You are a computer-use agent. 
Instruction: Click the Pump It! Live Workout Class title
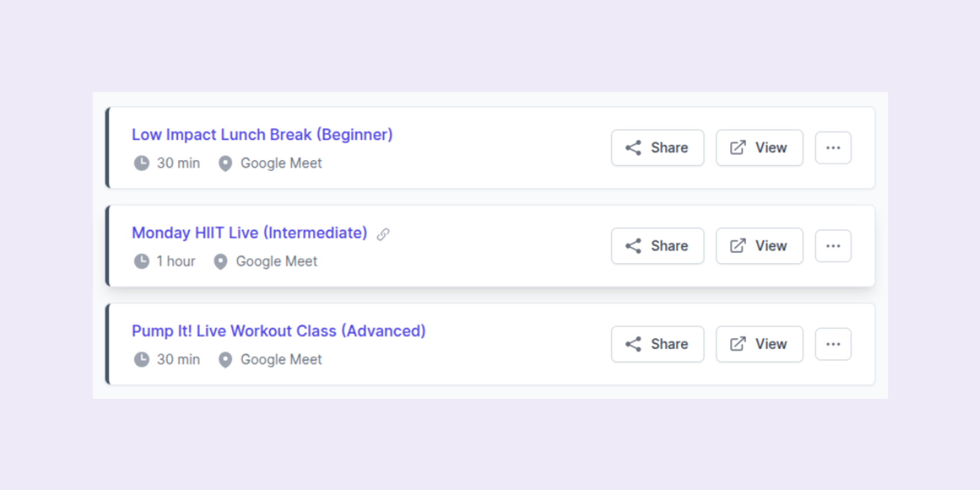(278, 331)
